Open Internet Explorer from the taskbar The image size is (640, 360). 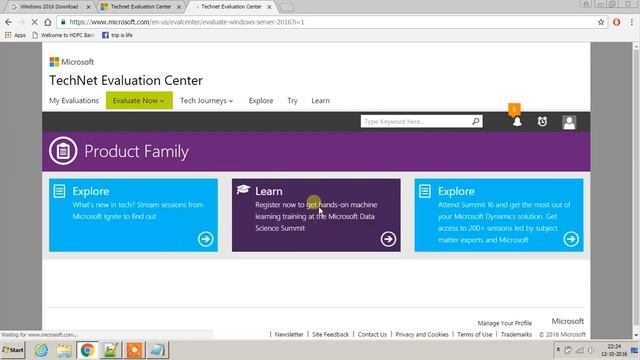(x=41, y=350)
